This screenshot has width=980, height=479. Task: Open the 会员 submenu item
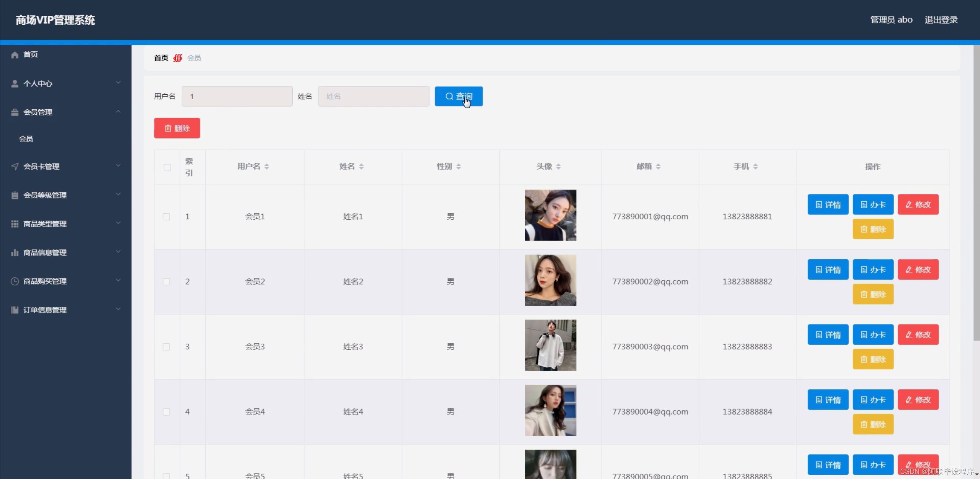click(x=25, y=138)
